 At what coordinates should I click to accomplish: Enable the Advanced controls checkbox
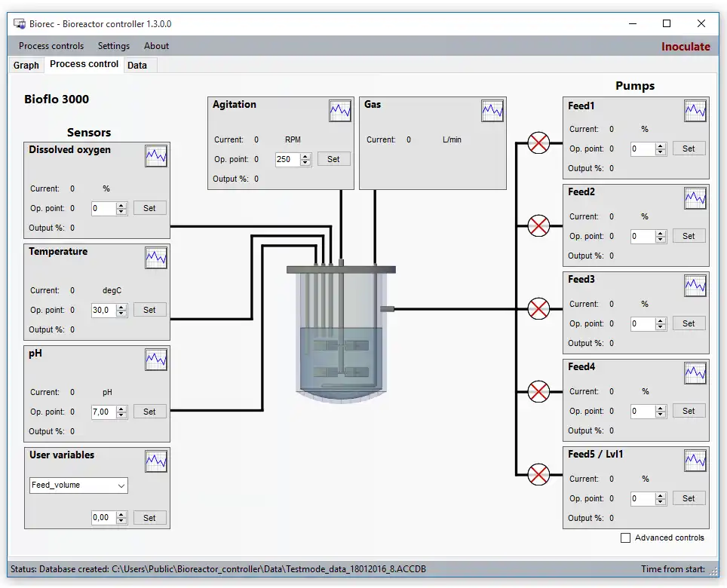coord(625,538)
